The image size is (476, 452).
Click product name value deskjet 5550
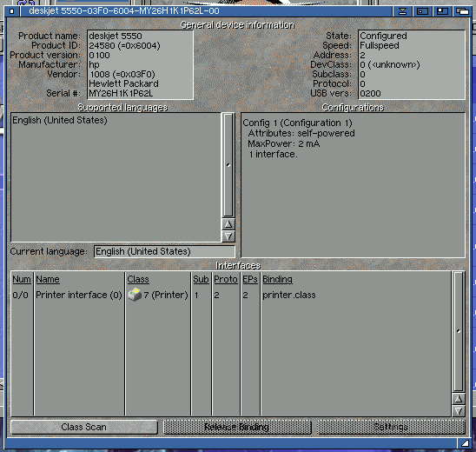point(116,36)
